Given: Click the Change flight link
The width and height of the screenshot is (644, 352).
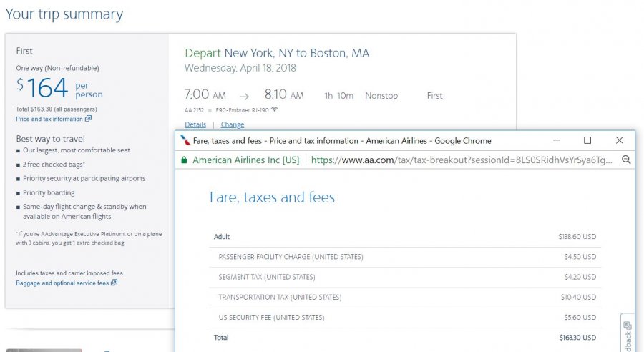Looking at the screenshot, I should pos(233,124).
